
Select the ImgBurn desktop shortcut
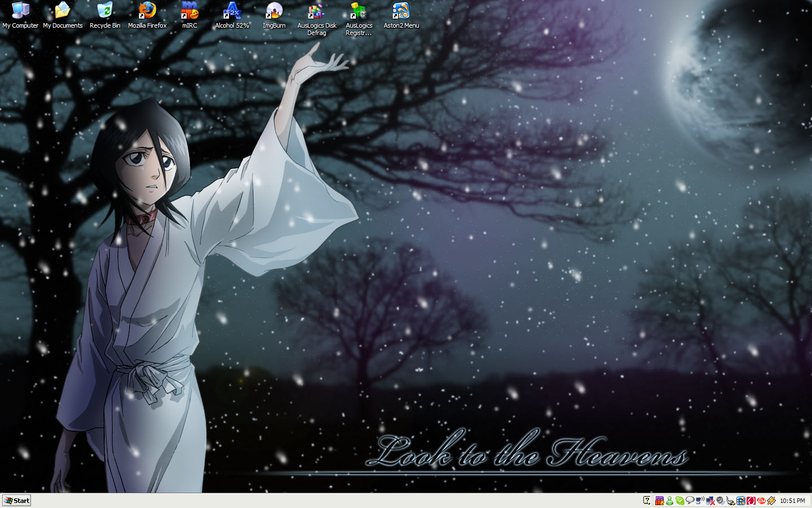(x=274, y=11)
